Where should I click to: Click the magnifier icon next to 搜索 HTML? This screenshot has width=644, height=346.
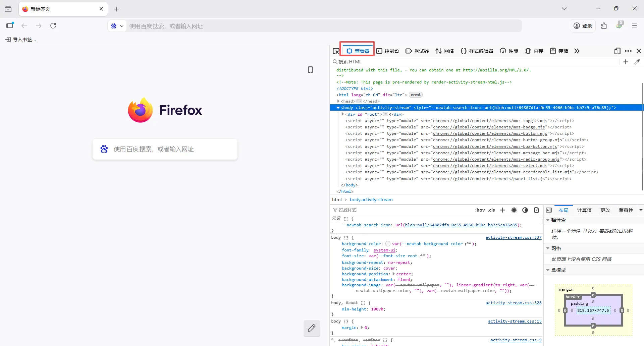[335, 62]
